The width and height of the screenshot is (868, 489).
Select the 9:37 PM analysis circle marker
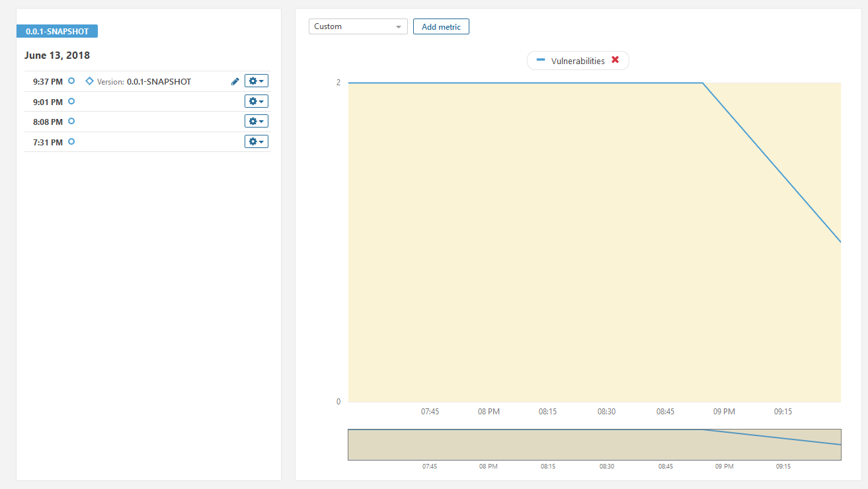click(x=71, y=81)
